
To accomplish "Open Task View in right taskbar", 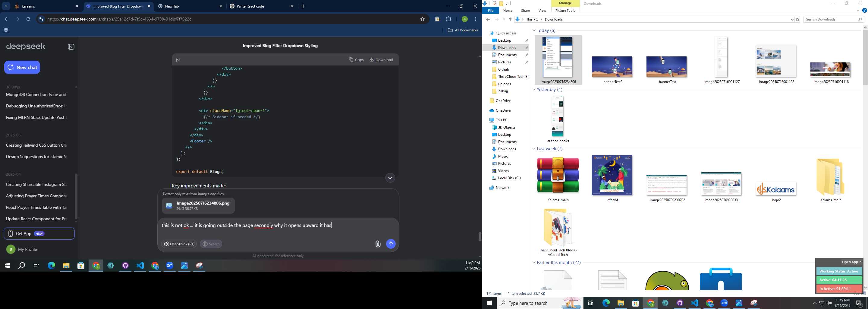I will tap(591, 303).
